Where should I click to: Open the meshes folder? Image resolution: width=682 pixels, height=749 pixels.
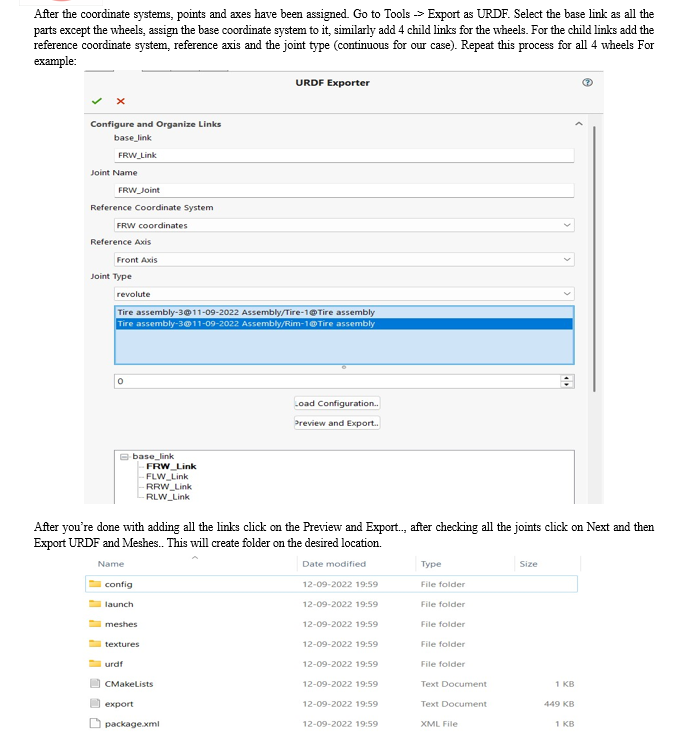pyautogui.click(x=120, y=624)
